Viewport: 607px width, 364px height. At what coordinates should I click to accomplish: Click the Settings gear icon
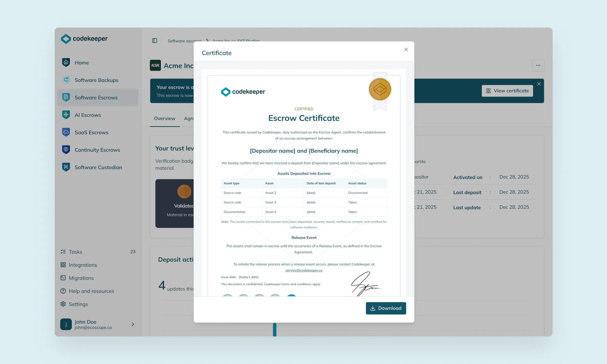click(x=63, y=304)
